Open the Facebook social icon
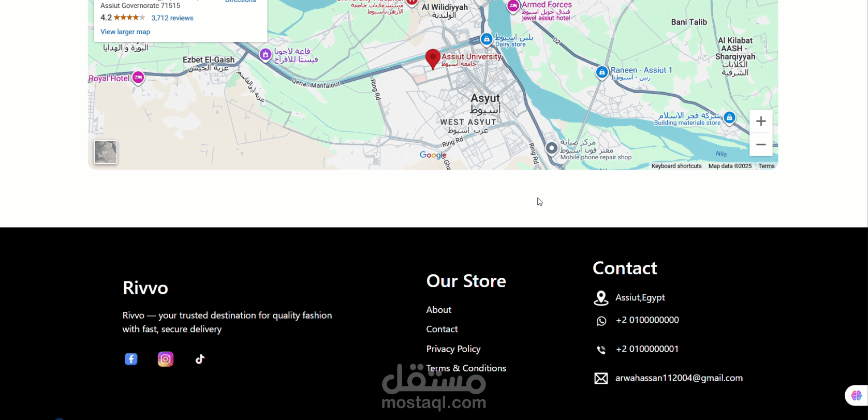 131,359
